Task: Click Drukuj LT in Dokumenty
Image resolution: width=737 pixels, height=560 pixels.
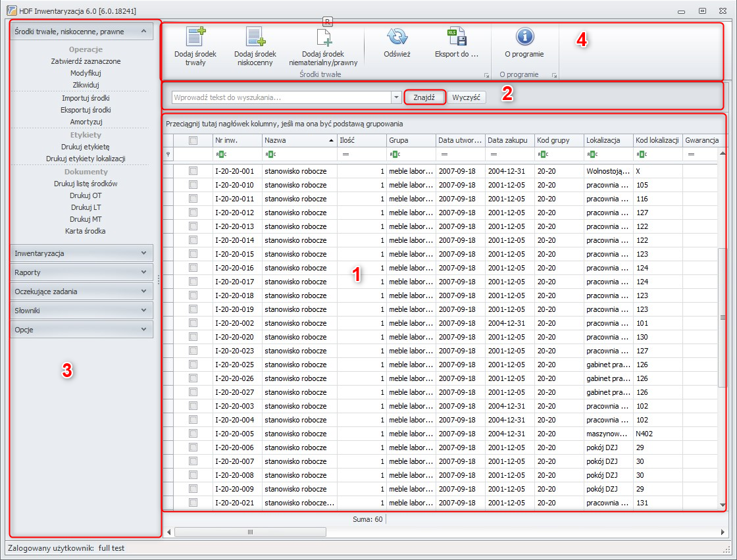Action: tap(86, 207)
